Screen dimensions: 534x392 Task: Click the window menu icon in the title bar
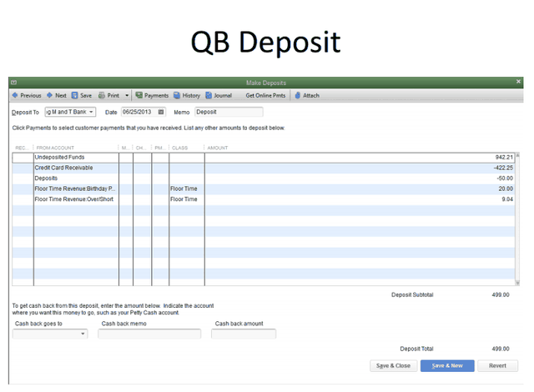14,83
